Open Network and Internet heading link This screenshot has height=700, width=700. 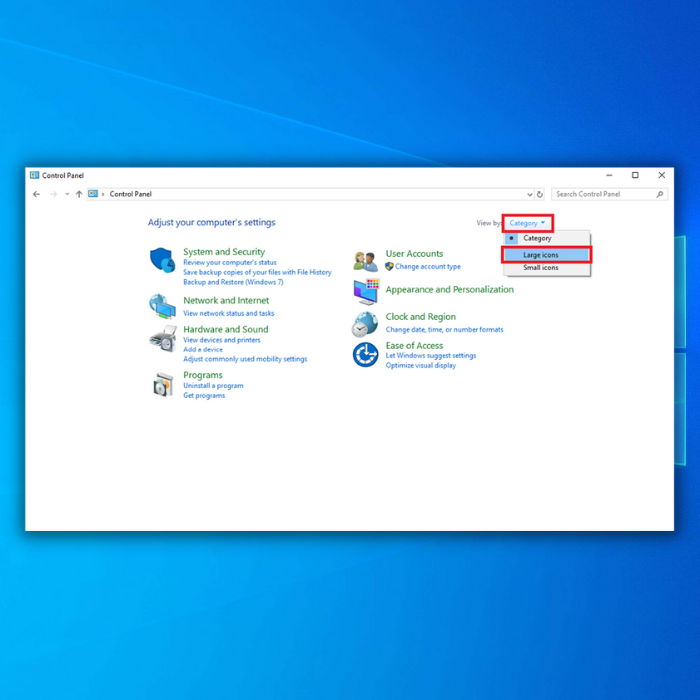click(x=226, y=300)
